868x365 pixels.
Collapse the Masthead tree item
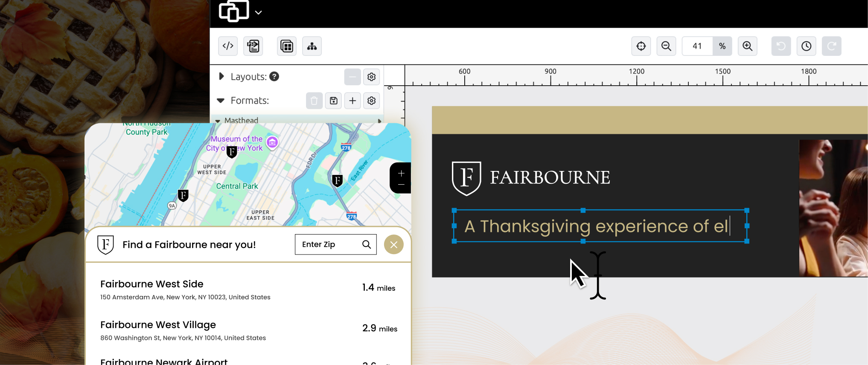click(218, 121)
